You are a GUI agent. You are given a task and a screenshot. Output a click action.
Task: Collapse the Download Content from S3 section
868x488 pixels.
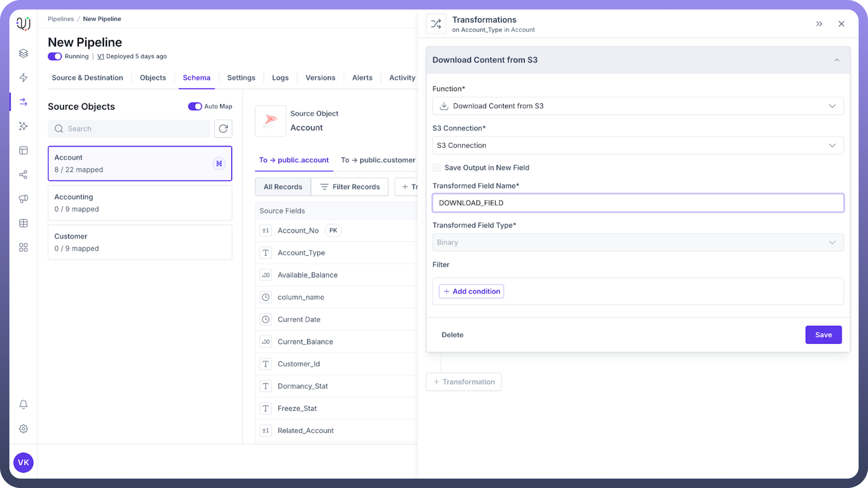tap(837, 60)
